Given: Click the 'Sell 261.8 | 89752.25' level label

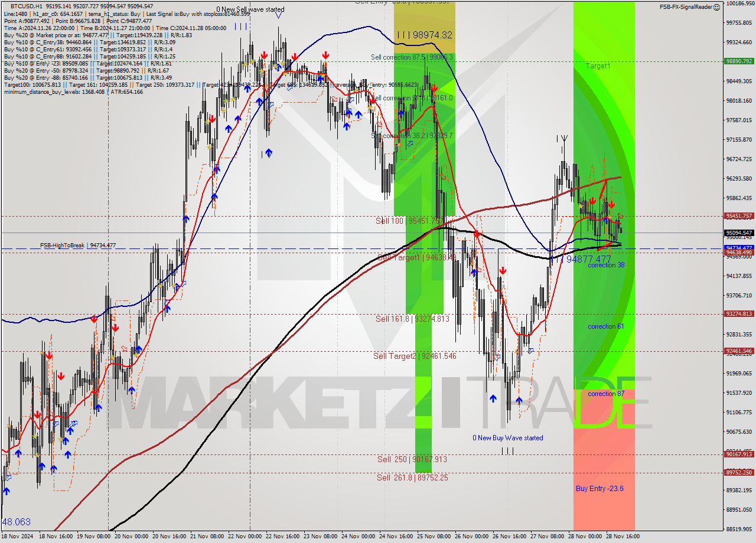Looking at the screenshot, I should (x=412, y=478).
